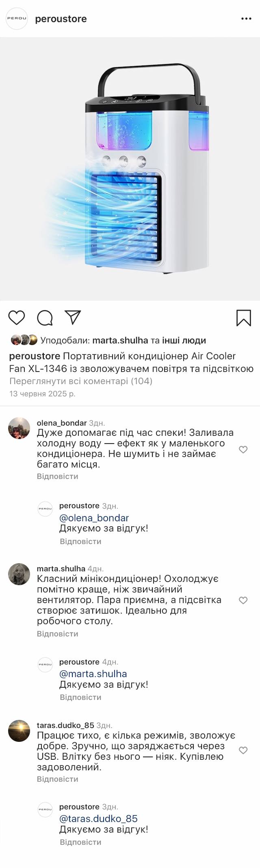
Task: Open peroustore profile picture in header
Action: (17, 19)
